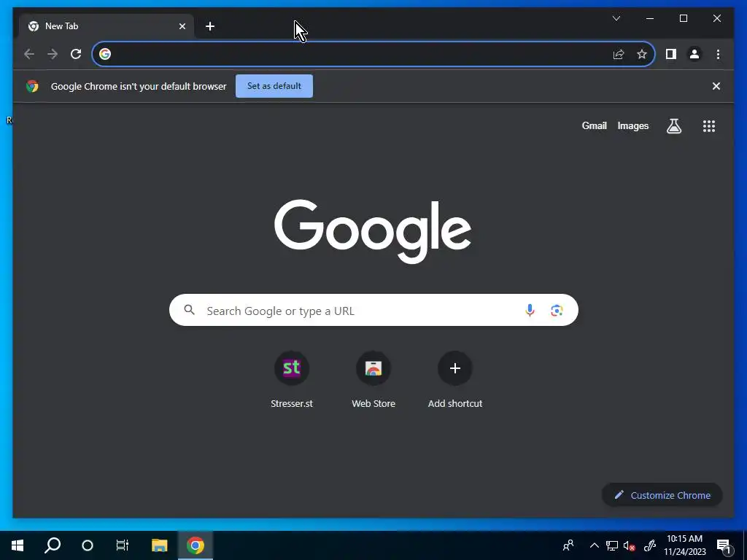Click the magnifier icon in search box
Image resolution: width=747 pixels, height=560 pixels.
click(x=189, y=310)
